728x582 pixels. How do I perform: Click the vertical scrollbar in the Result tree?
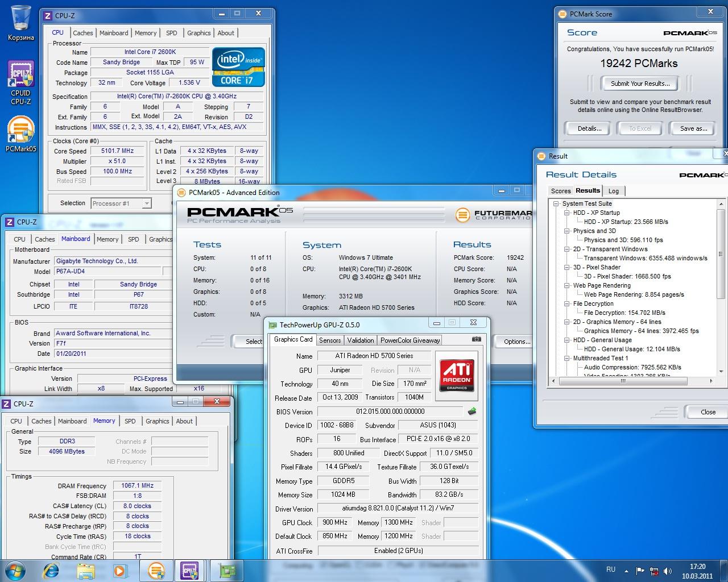coord(721,253)
